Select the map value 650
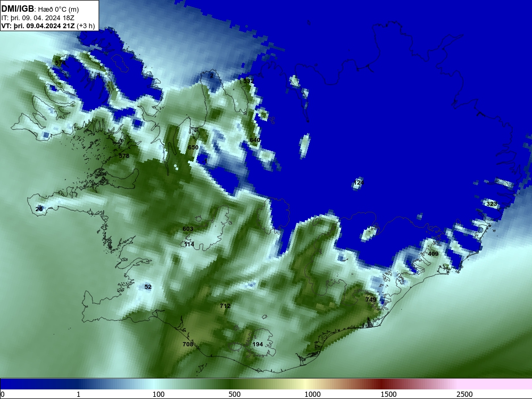Screen dimensions: 532x399 pyautogui.click(x=193, y=147)
